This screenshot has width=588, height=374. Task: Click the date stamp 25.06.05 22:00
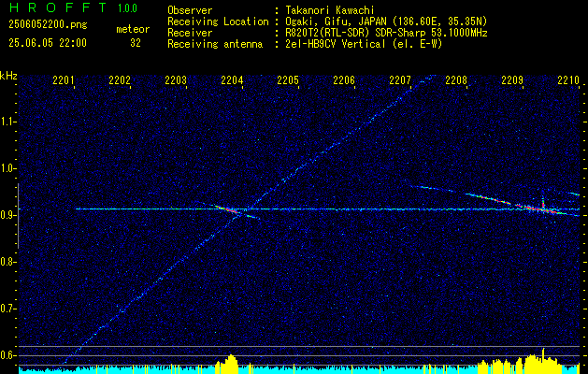click(x=48, y=43)
